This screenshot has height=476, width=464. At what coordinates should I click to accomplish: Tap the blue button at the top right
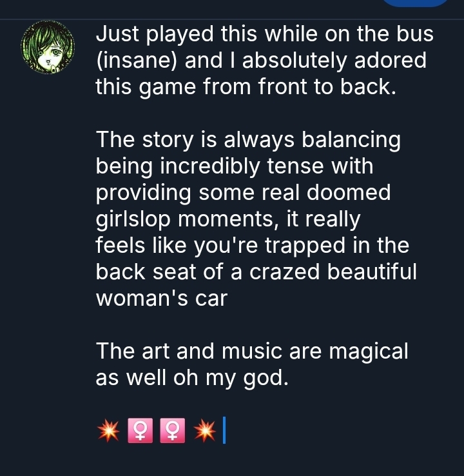pyautogui.click(x=416, y=3)
